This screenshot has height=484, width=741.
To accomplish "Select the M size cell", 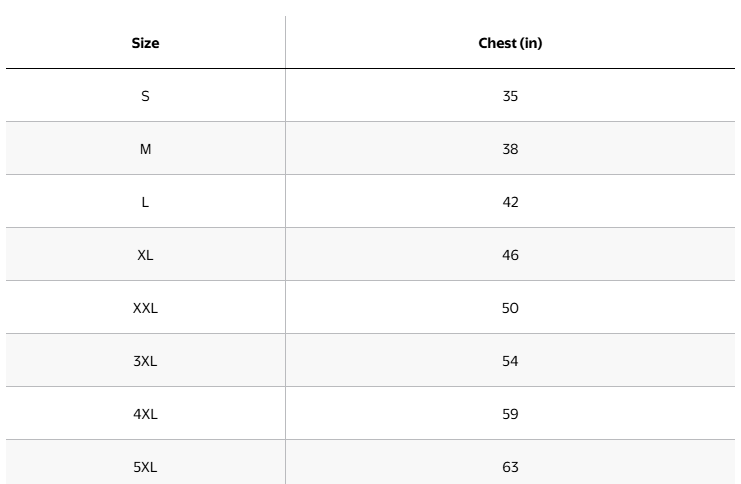I will coord(146,149).
